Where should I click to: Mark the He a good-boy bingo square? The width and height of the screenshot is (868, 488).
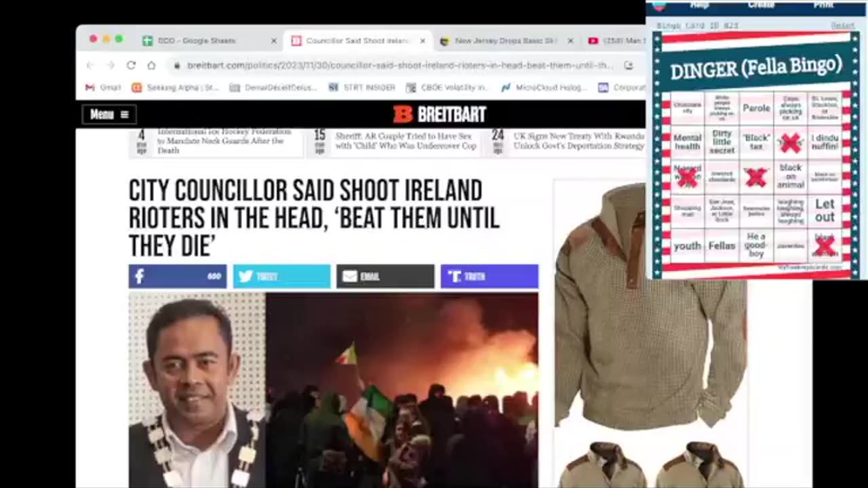756,246
